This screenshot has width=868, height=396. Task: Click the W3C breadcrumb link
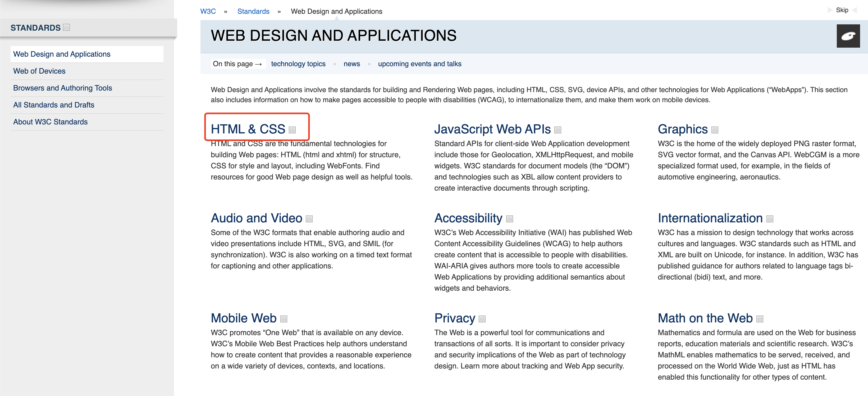(208, 11)
